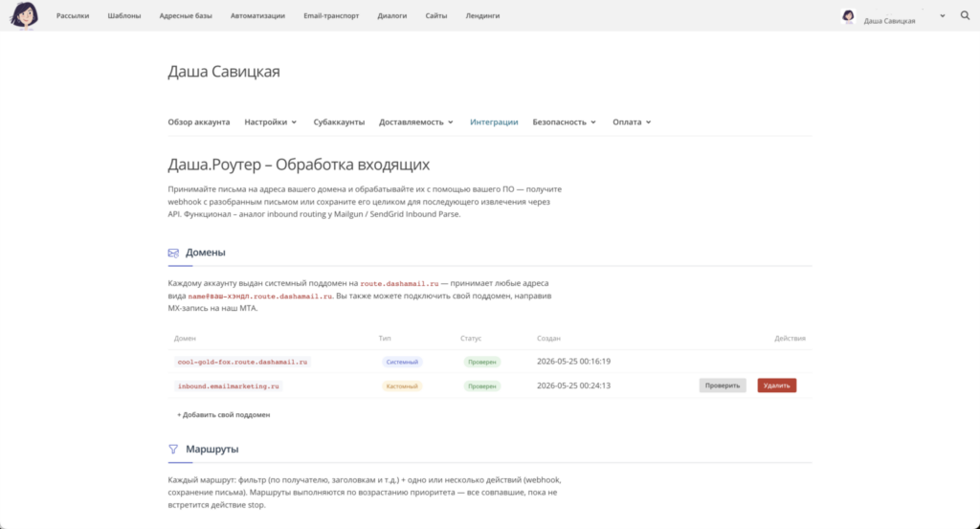
Task: Expand the account dropdown arrow in the header
Action: (x=943, y=16)
